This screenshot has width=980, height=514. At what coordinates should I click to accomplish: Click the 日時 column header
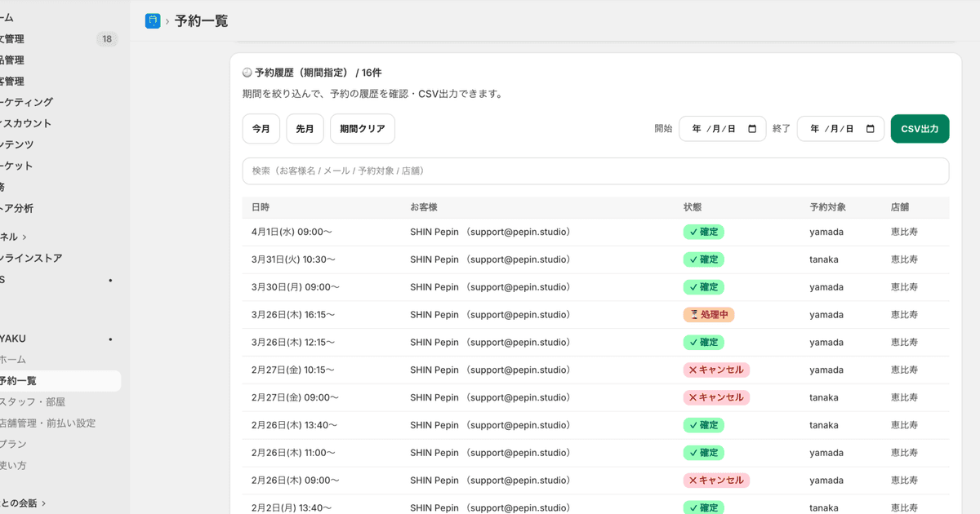click(x=261, y=207)
